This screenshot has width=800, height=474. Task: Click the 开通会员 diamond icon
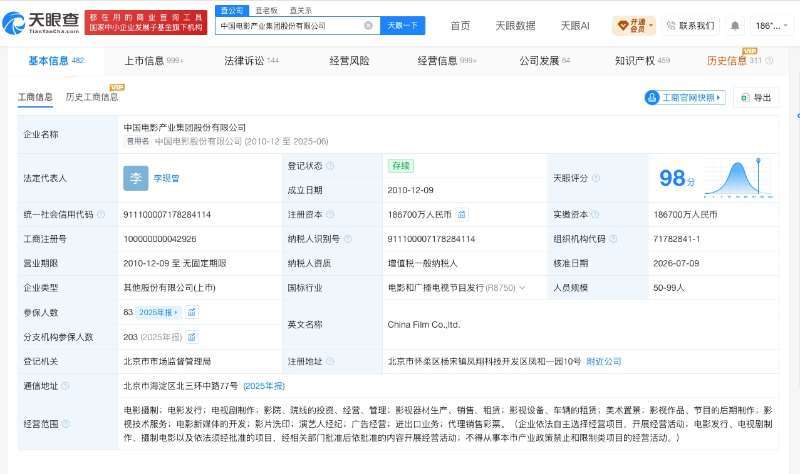pos(622,26)
